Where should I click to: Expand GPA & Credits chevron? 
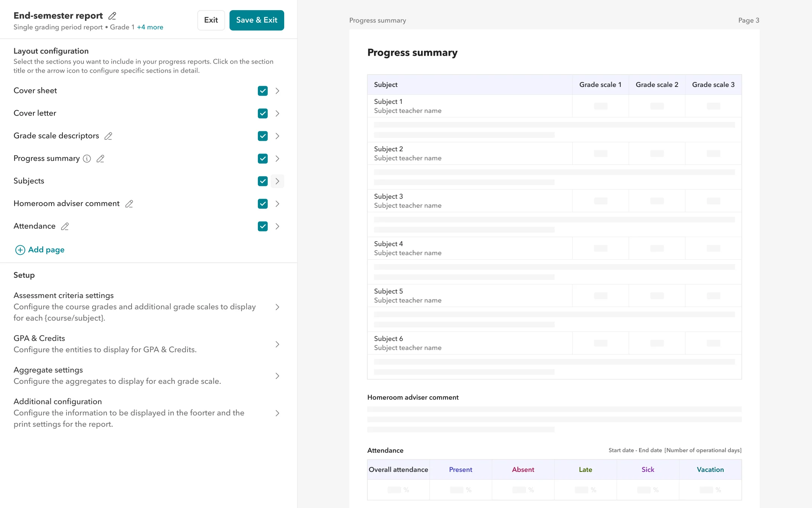pos(277,344)
